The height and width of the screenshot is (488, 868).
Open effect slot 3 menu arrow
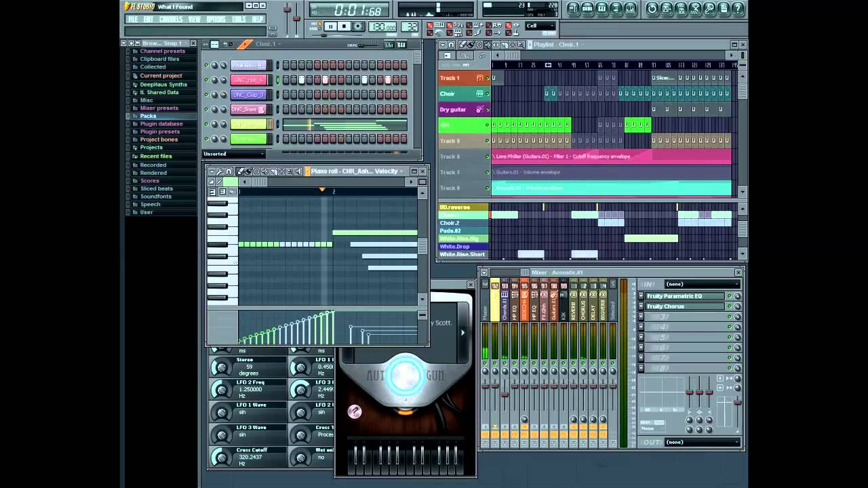coord(642,316)
